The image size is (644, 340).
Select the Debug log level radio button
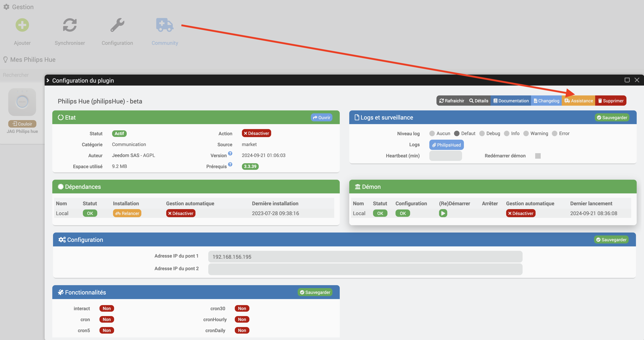482,133
